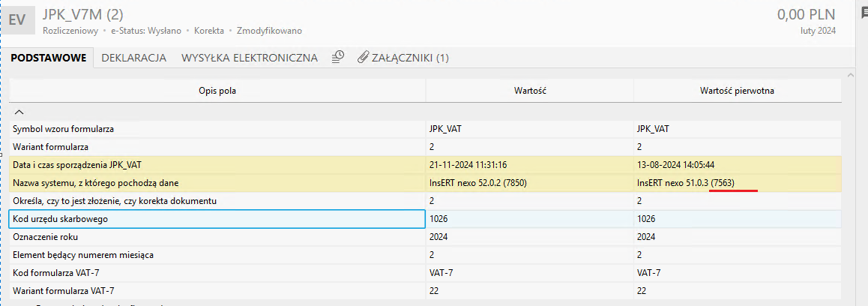The width and height of the screenshot is (868, 306).
Task: Select the Kod formularza VAT-7 row
Action: (425, 273)
